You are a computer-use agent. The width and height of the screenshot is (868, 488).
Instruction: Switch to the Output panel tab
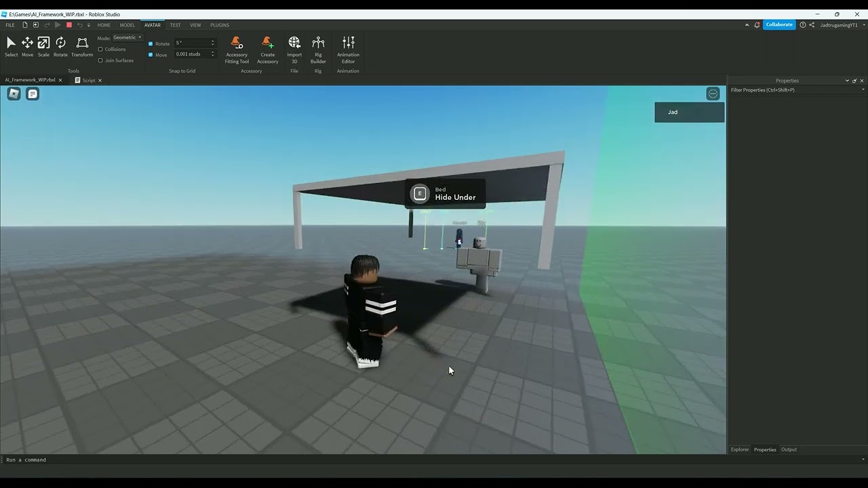pos(789,449)
